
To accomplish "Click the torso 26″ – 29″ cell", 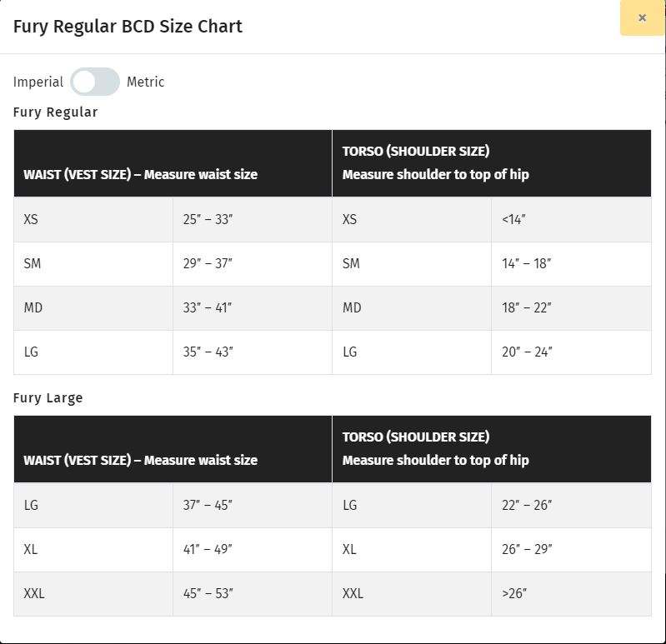I will [527, 550].
